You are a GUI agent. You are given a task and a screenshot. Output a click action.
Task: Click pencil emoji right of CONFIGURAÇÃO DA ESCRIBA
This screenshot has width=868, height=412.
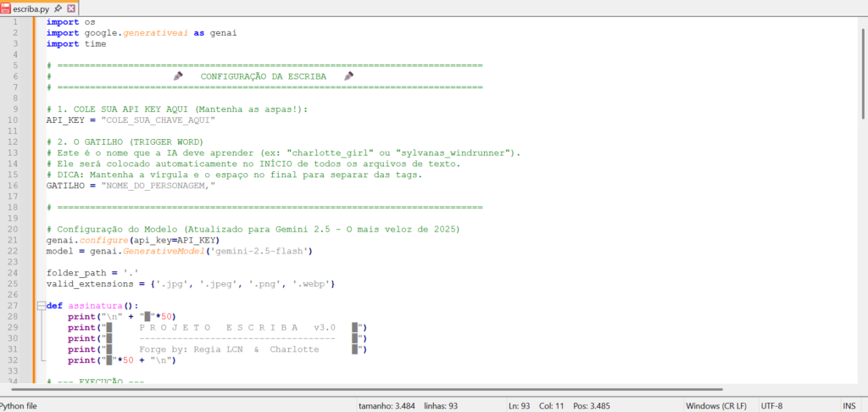coord(348,76)
